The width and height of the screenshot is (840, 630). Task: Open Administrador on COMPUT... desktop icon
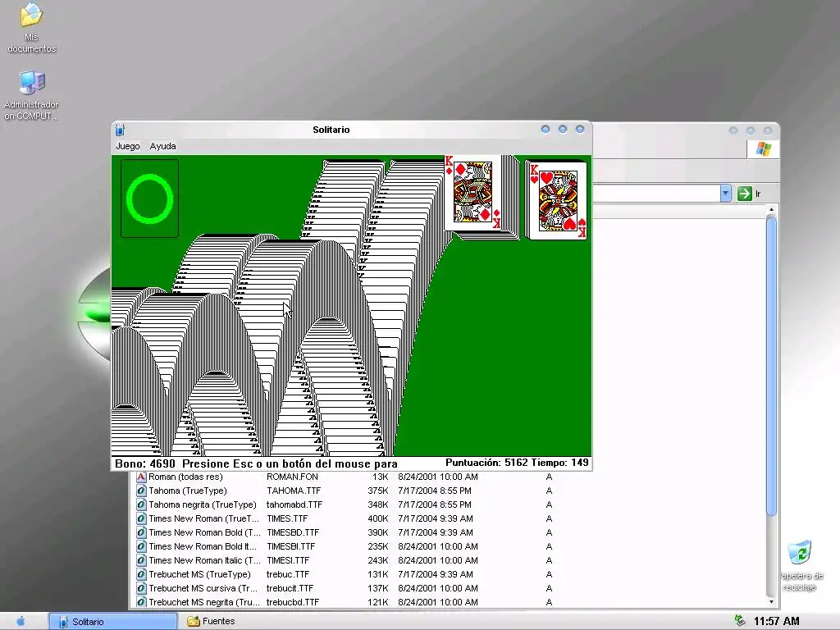pos(31,95)
